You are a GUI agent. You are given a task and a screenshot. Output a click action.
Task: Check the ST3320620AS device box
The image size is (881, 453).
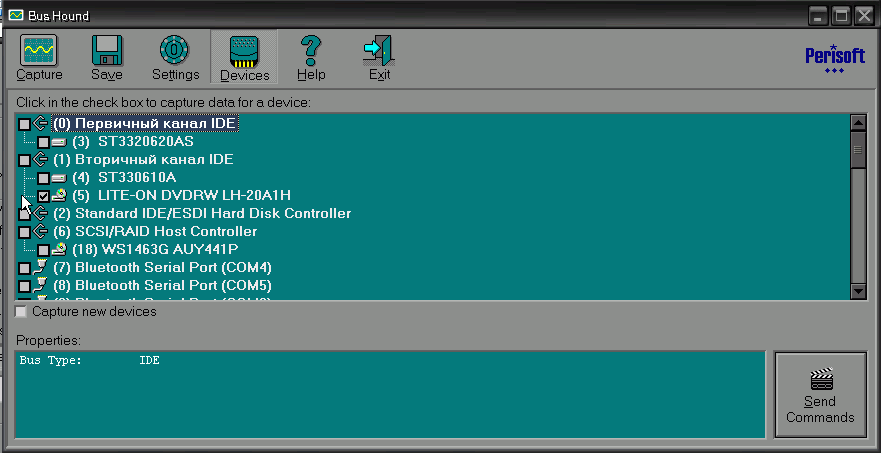(43, 142)
